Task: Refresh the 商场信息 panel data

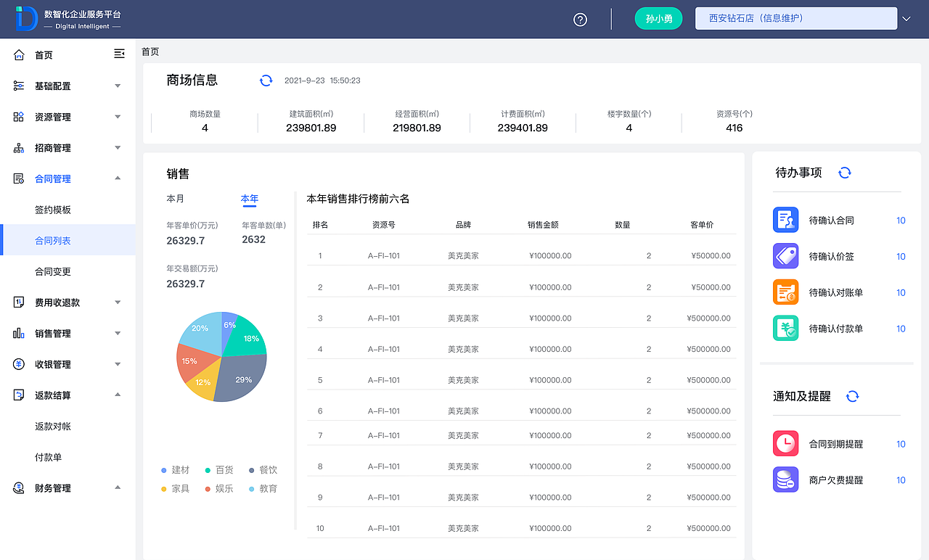Action: click(266, 80)
